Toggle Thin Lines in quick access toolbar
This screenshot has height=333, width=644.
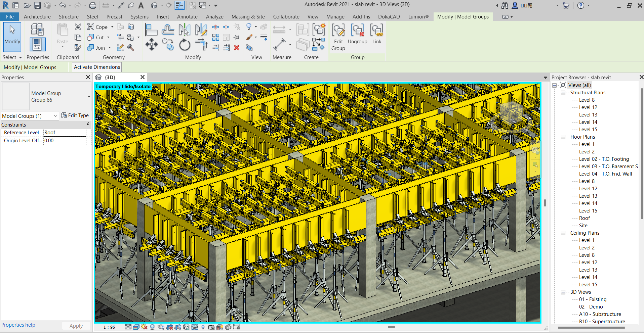(180, 5)
